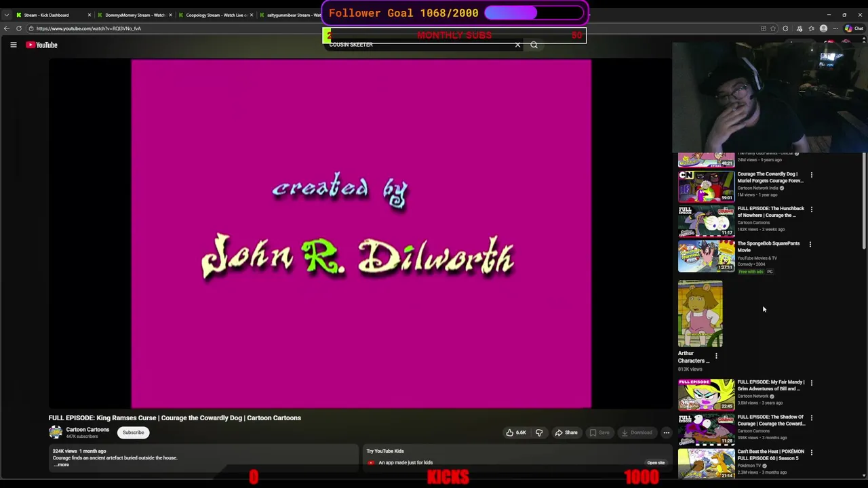Close the Coopology Stream tab
The image size is (868, 488).
(251, 15)
